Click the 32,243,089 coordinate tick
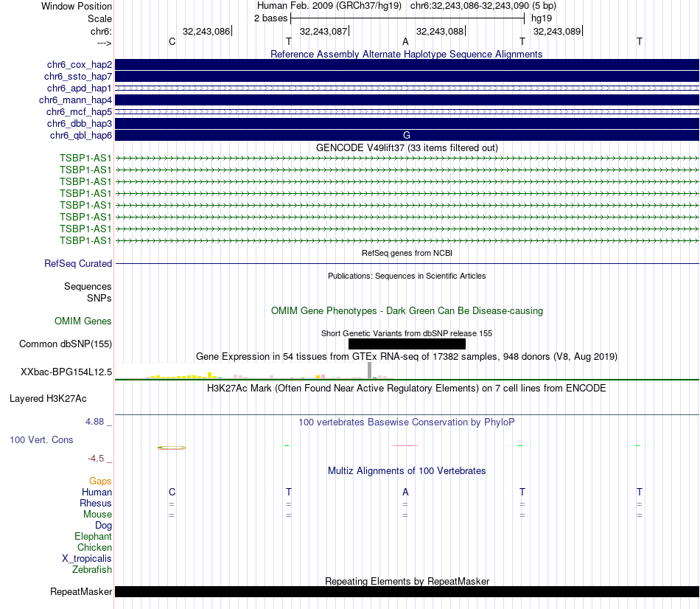The width and height of the screenshot is (700, 609). click(x=557, y=31)
